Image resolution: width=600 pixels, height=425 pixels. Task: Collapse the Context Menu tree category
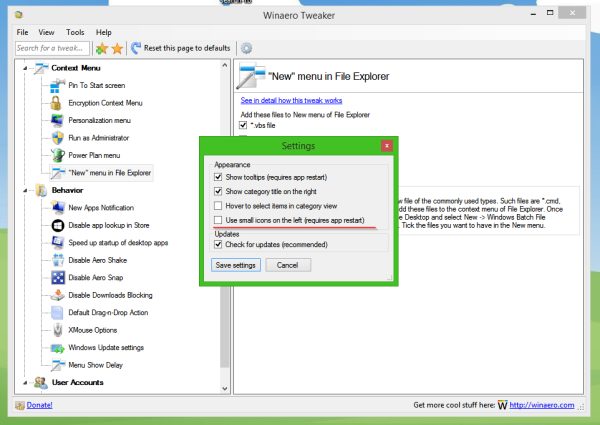pyautogui.click(x=25, y=68)
